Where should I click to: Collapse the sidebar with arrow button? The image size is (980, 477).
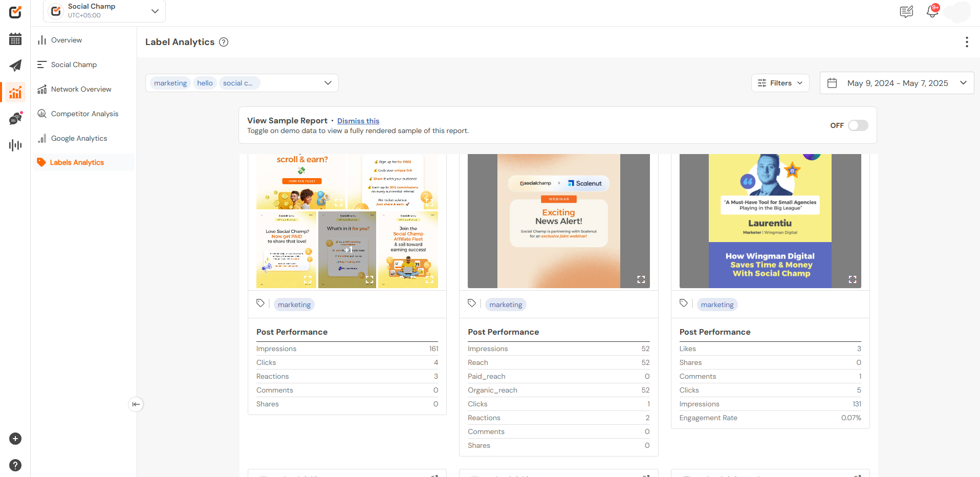tap(136, 404)
